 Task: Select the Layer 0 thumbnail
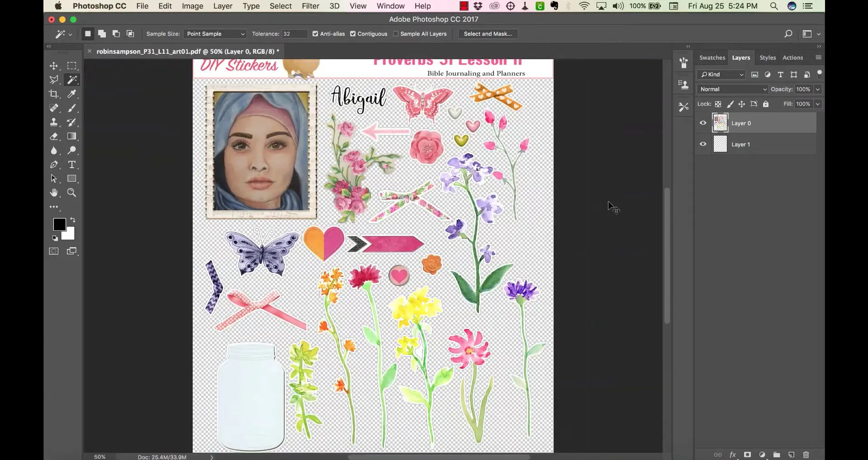721,122
